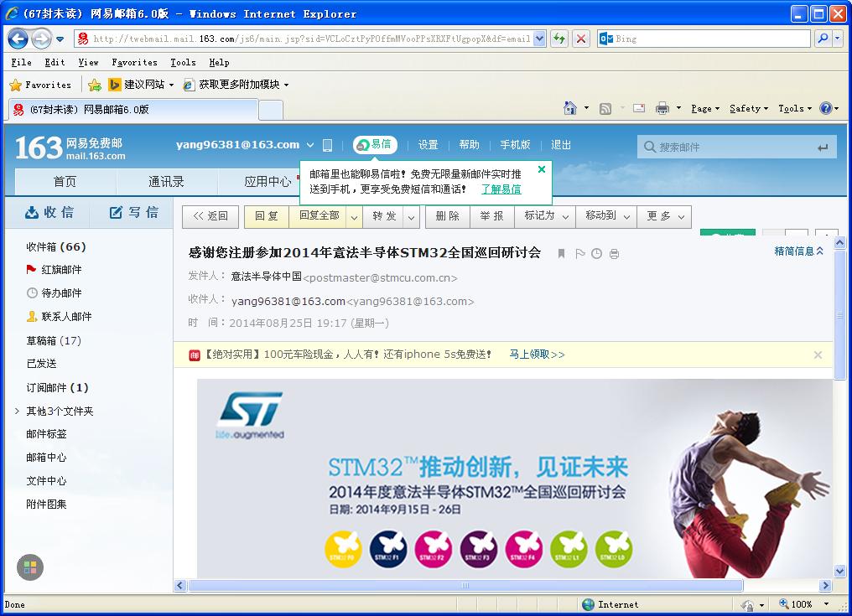Click the IE Print icon

click(x=662, y=108)
